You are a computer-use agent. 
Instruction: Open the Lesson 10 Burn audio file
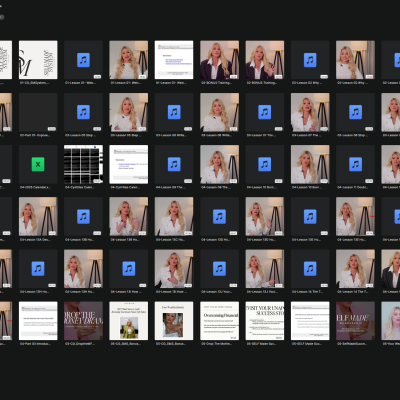[x=265, y=164]
